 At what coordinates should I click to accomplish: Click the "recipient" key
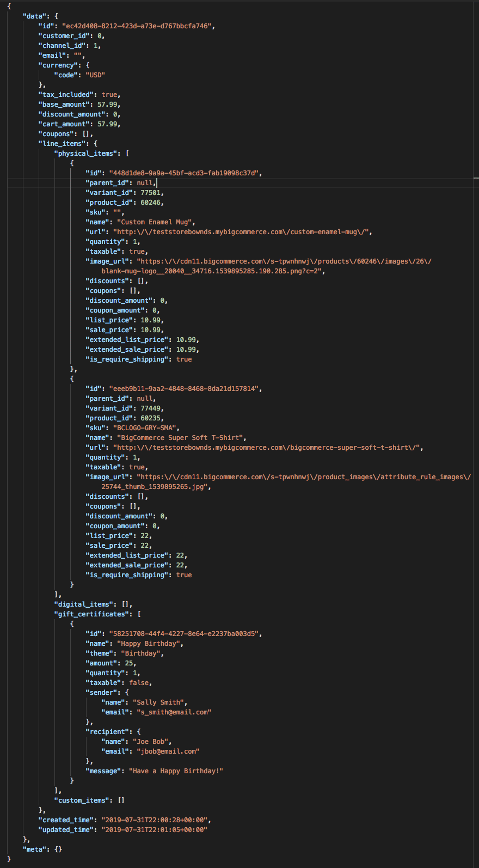point(107,732)
